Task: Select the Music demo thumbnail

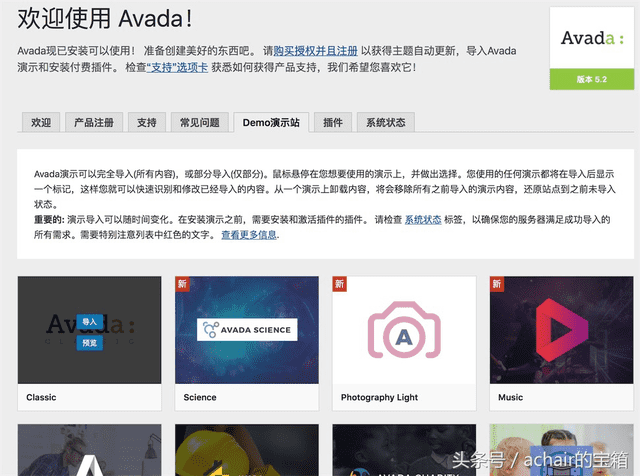Action: pyautogui.click(x=562, y=330)
